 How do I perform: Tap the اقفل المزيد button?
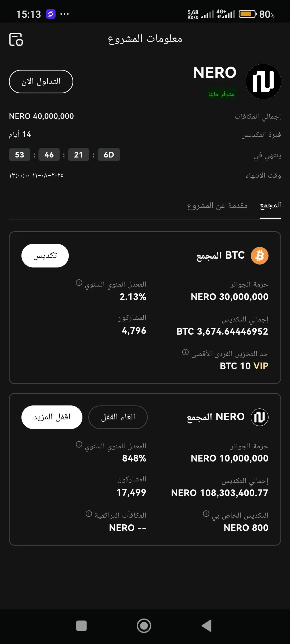pyautogui.click(x=52, y=417)
